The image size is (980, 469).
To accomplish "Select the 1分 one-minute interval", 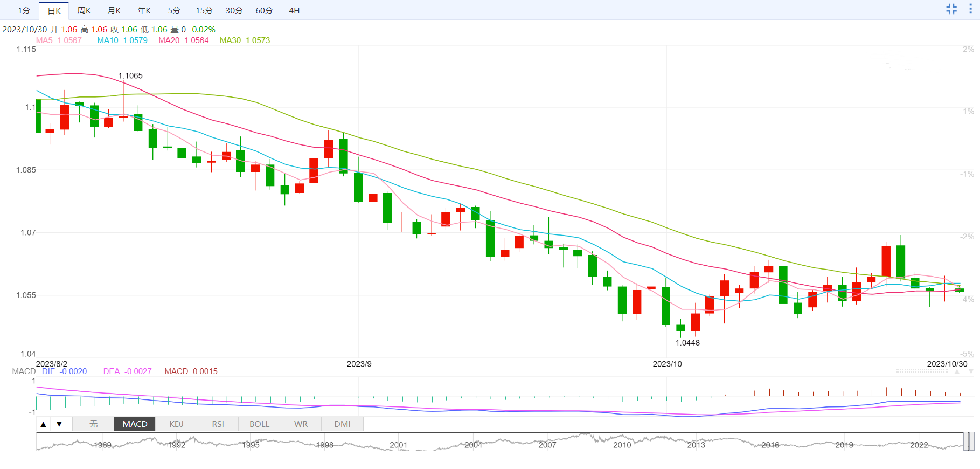I will pyautogui.click(x=24, y=11).
